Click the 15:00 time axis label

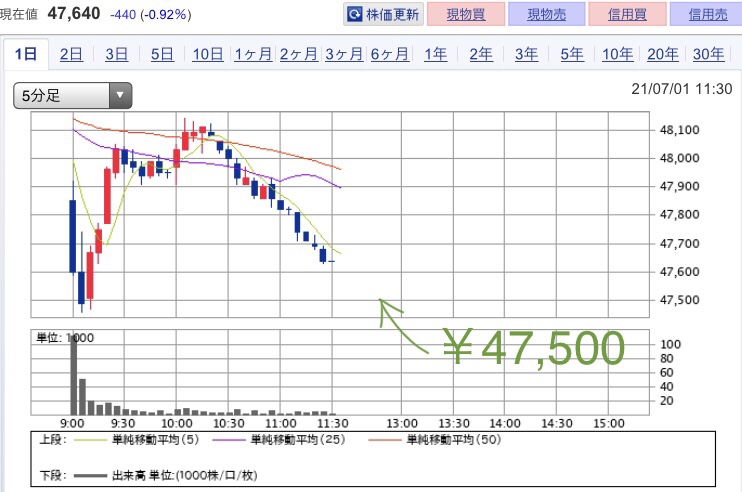[x=609, y=423]
